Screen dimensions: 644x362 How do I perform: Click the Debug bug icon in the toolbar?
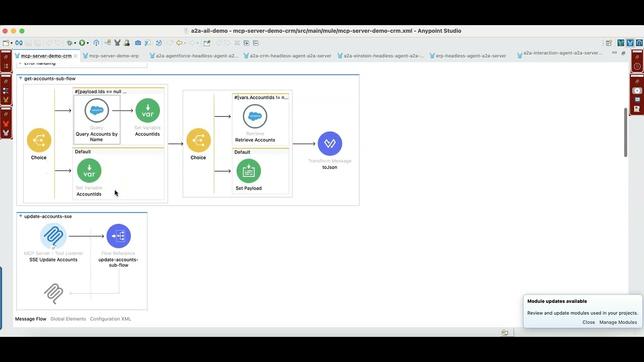69,43
